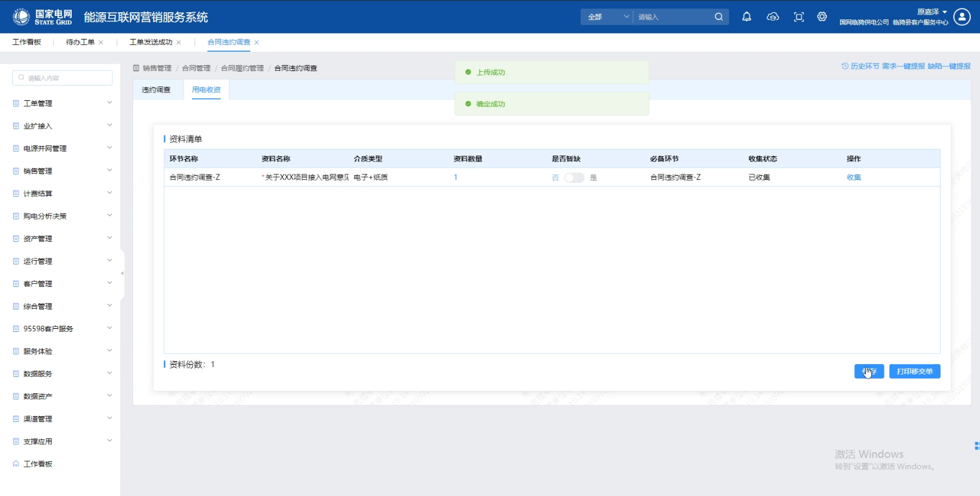Toggle the 是否暂缺 switch
This screenshot has width=980, height=496.
pos(574,177)
